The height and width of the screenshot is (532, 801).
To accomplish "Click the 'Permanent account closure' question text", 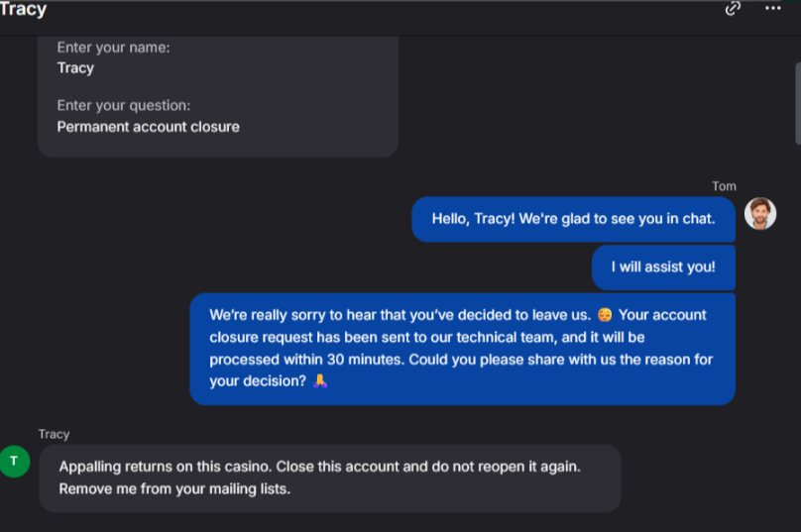I will pyautogui.click(x=148, y=127).
